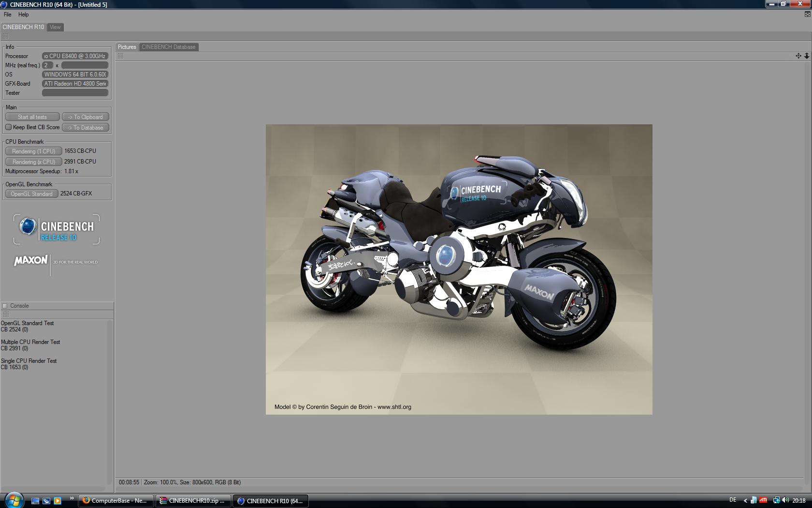This screenshot has height=508, width=812.
Task: Run the Rendering (1 CPU) benchmark
Action: pos(33,151)
